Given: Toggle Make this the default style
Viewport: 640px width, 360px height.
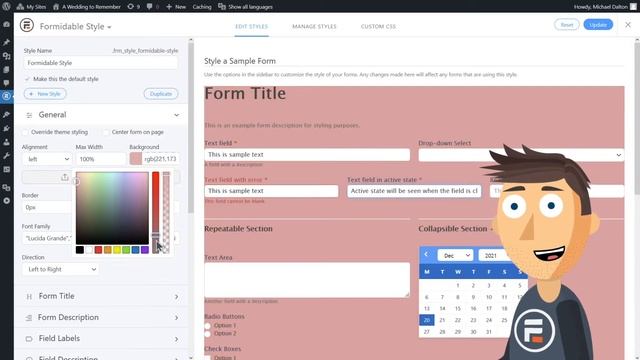Looking at the screenshot, I should (27, 79).
